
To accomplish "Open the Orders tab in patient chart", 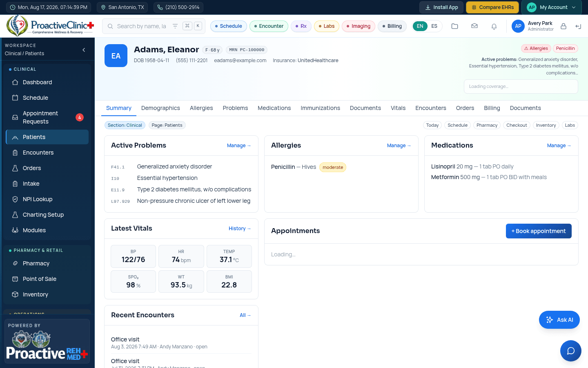I will [x=465, y=108].
